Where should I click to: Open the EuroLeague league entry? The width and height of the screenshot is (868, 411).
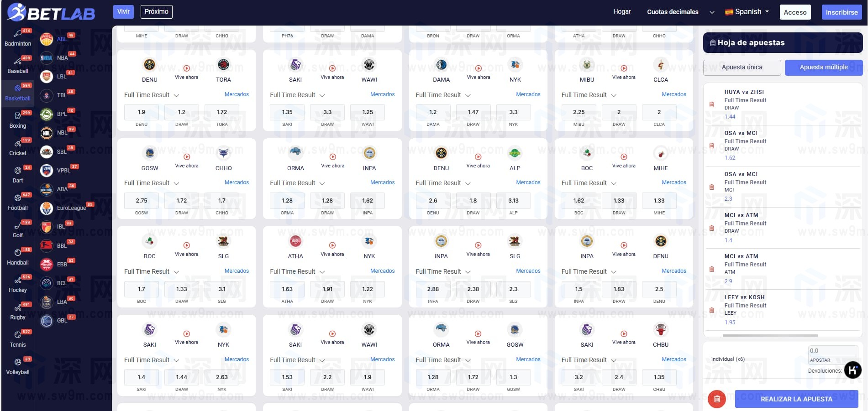click(x=47, y=208)
